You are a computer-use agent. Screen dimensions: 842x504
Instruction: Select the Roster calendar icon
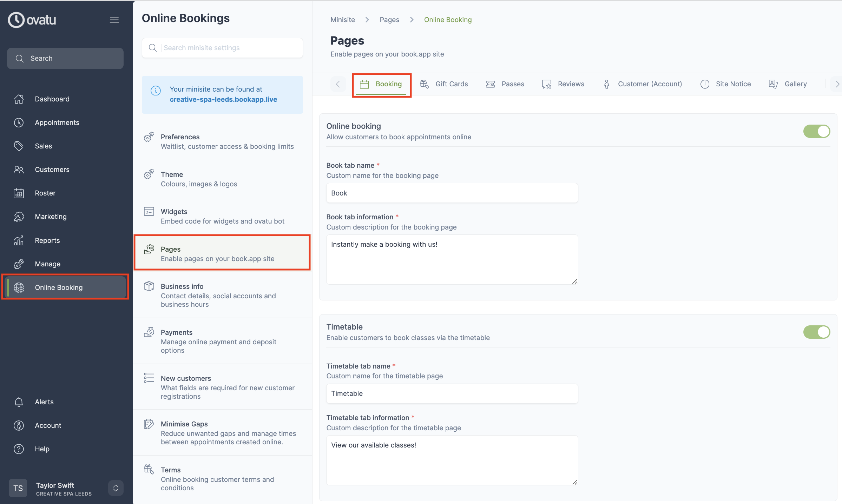pos(19,193)
